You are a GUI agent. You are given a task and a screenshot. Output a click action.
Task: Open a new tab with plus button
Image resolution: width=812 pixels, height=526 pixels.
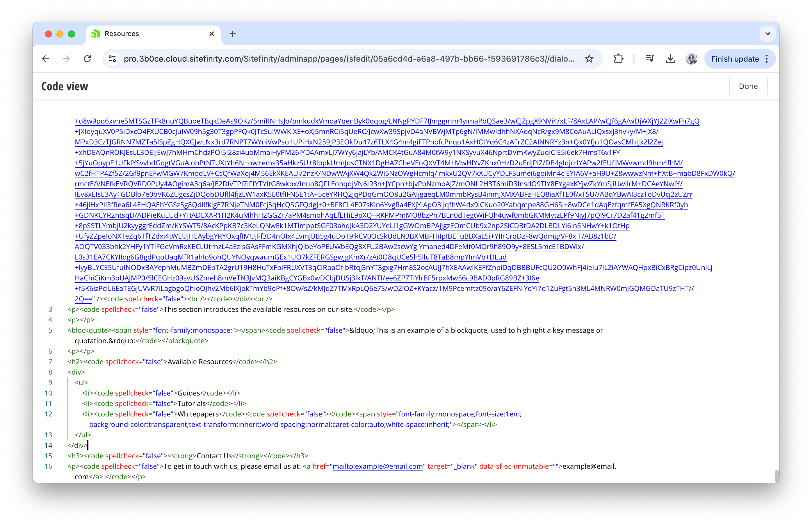pos(233,34)
